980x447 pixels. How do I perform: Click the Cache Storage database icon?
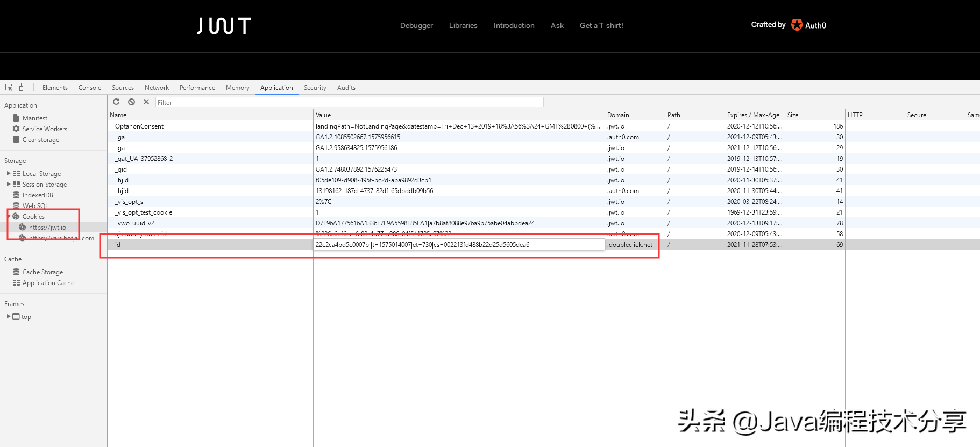pyautogui.click(x=17, y=272)
